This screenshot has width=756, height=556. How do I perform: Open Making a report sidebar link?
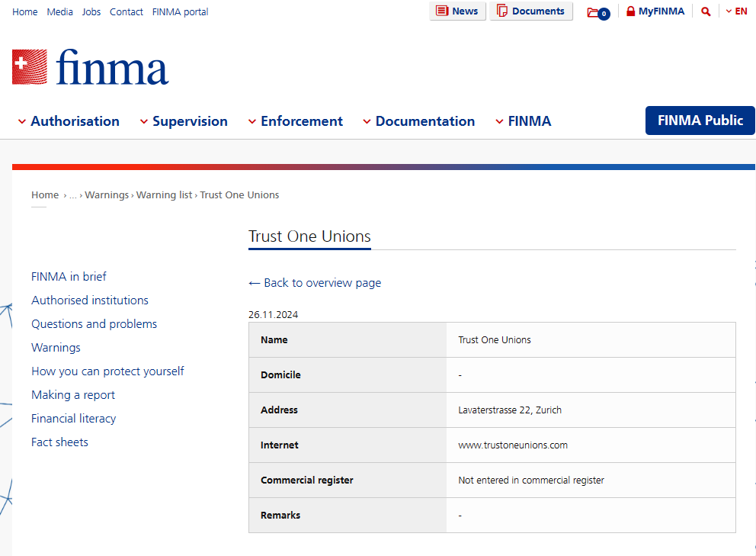[73, 395]
